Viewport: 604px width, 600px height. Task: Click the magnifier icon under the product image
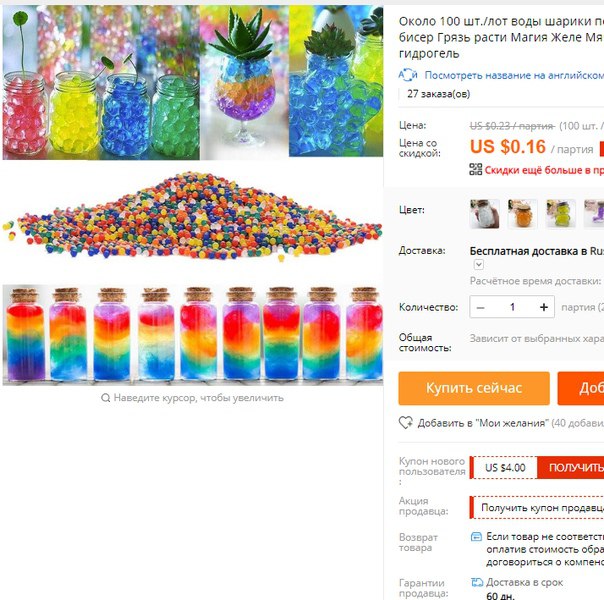[106, 398]
